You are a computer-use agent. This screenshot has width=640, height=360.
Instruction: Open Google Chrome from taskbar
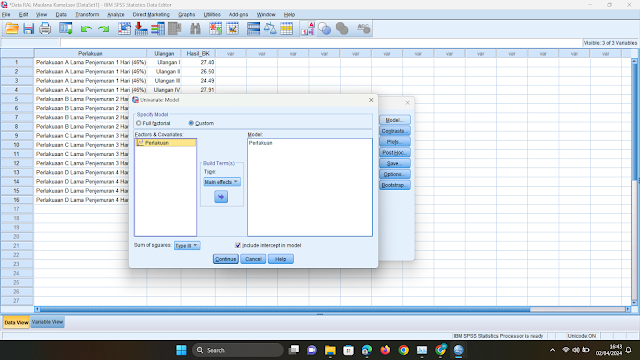404,350
